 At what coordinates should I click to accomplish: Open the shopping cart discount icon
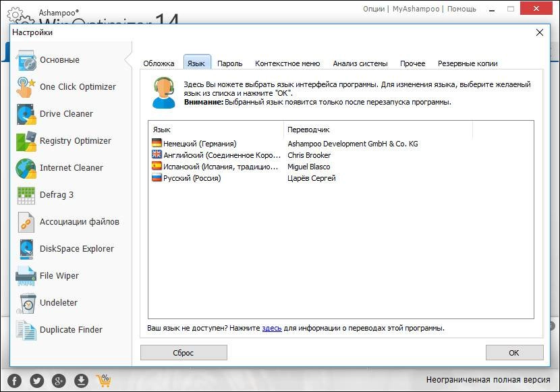click(104, 381)
